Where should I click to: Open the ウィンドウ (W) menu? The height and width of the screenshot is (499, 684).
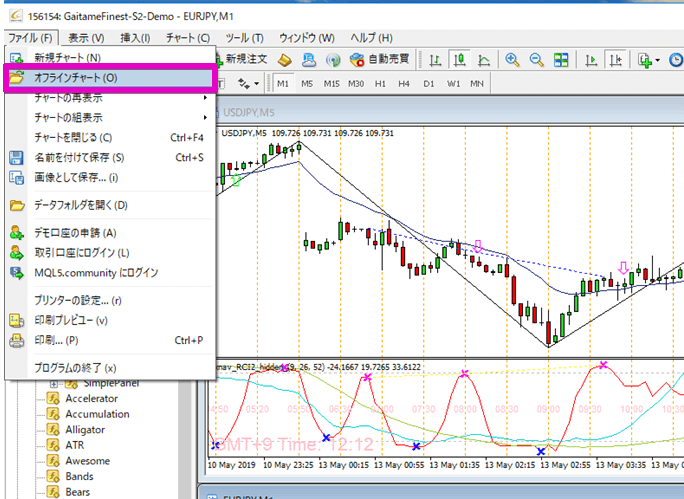pos(307,38)
